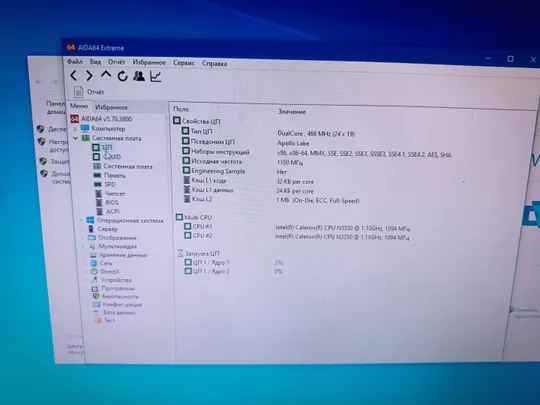Switch to the Меню tab
Image resolution: width=540 pixels, height=405 pixels.
79,106
